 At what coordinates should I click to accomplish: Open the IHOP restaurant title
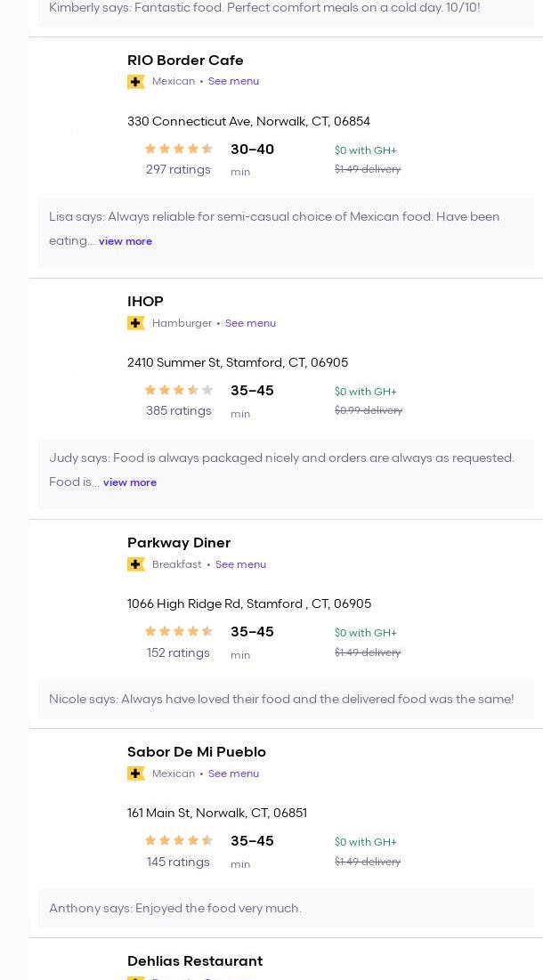coord(145,302)
